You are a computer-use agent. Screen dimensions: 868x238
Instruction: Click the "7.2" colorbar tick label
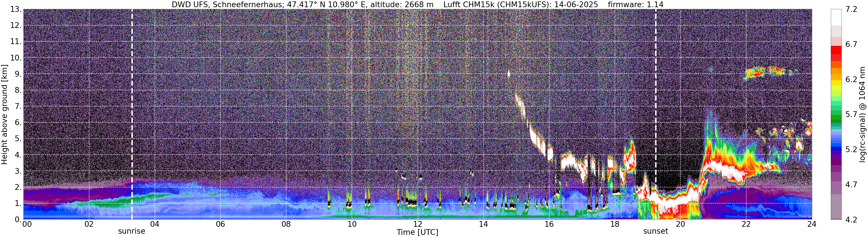[852, 10]
